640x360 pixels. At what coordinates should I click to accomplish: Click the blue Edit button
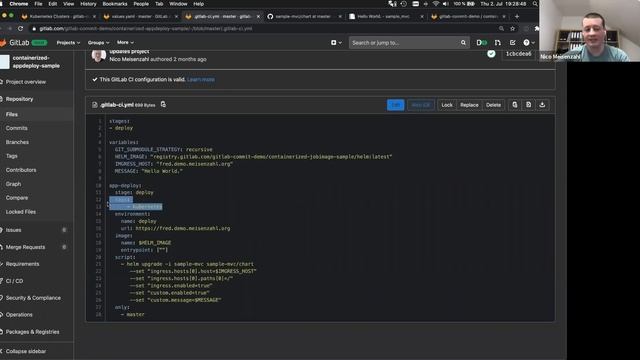tap(396, 105)
